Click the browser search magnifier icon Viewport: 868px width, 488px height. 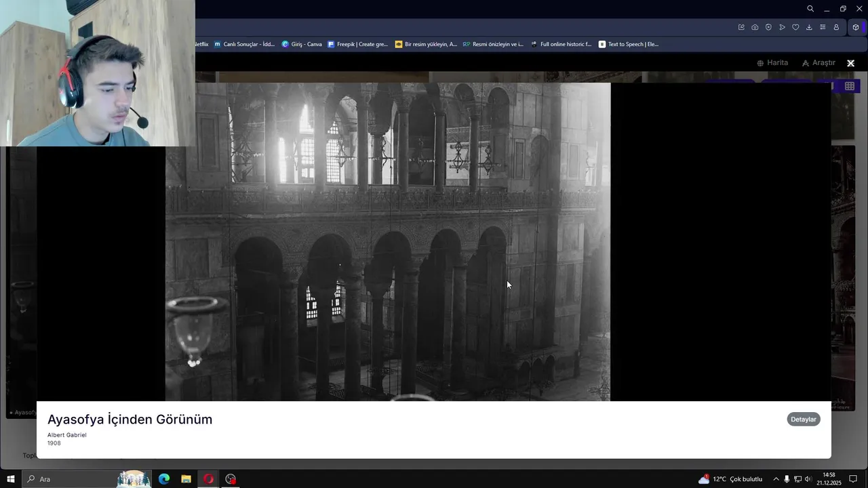pyautogui.click(x=810, y=9)
